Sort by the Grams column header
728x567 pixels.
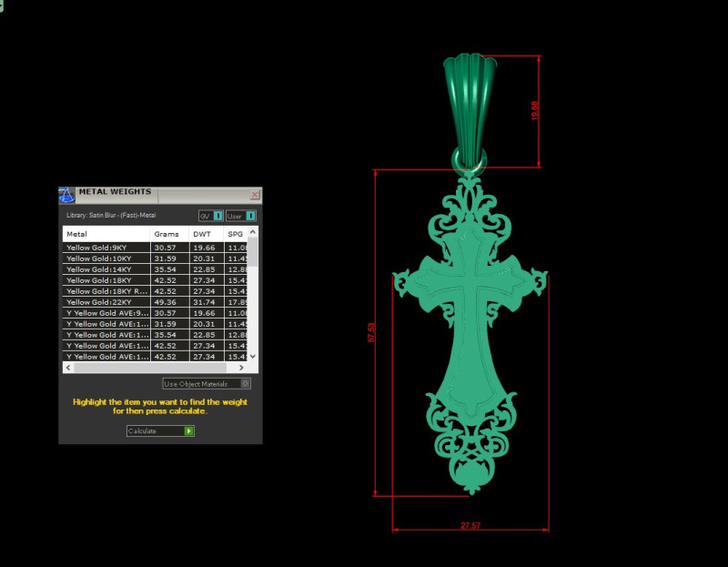coord(167,234)
